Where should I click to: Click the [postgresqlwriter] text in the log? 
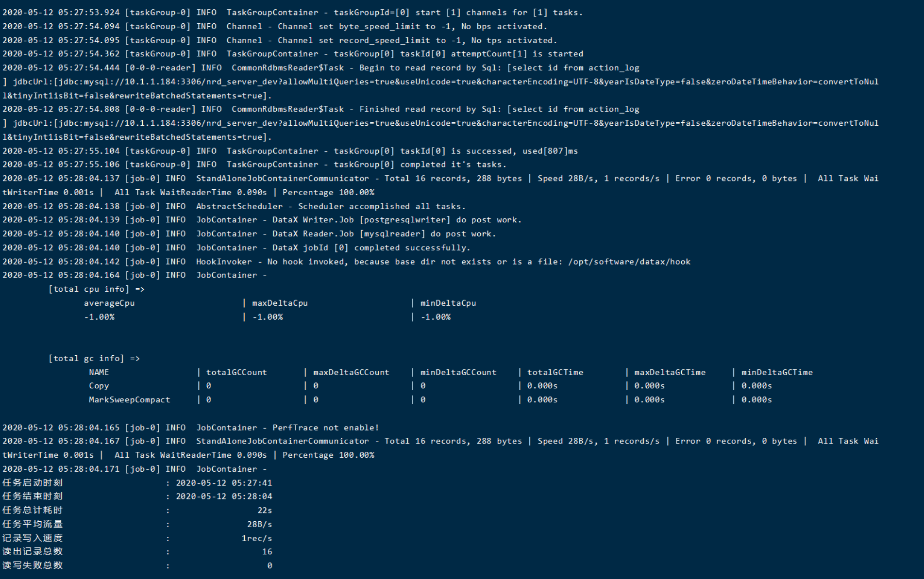tap(405, 220)
